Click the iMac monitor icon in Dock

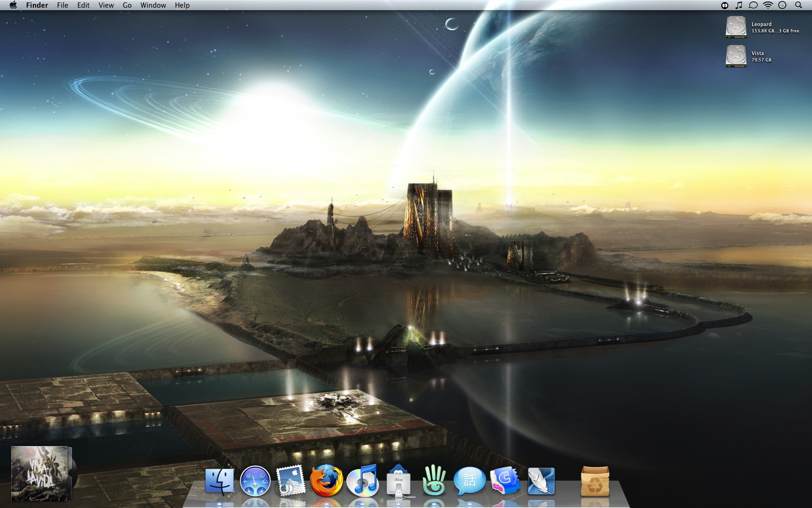(399, 481)
